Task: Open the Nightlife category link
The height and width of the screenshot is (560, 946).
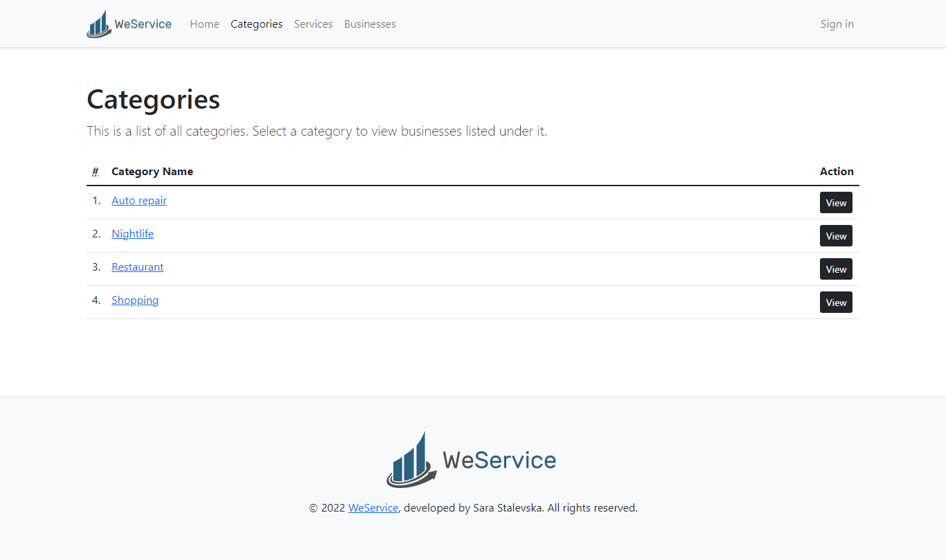Action: [132, 234]
